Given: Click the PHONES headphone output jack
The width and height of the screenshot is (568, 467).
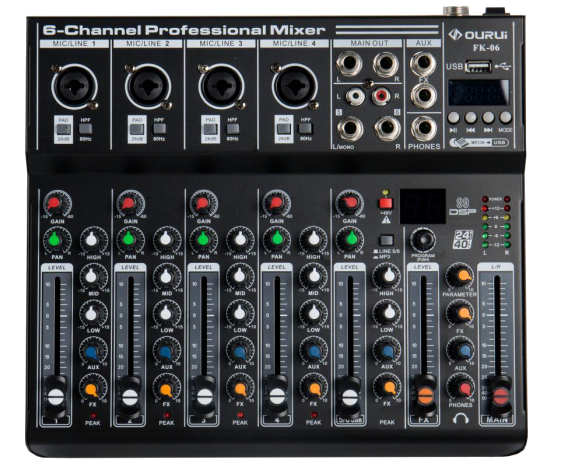Looking at the screenshot, I should pos(424,128).
